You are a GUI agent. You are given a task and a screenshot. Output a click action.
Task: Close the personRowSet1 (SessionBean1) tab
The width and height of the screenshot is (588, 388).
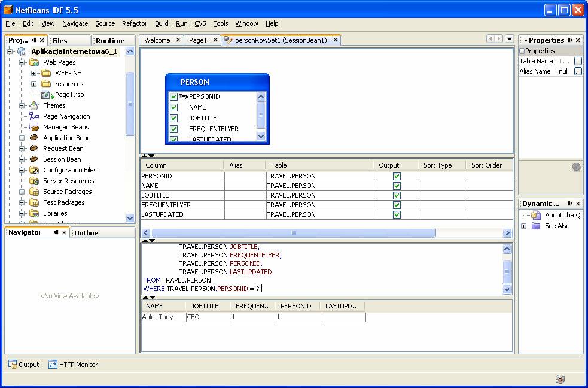click(x=336, y=40)
